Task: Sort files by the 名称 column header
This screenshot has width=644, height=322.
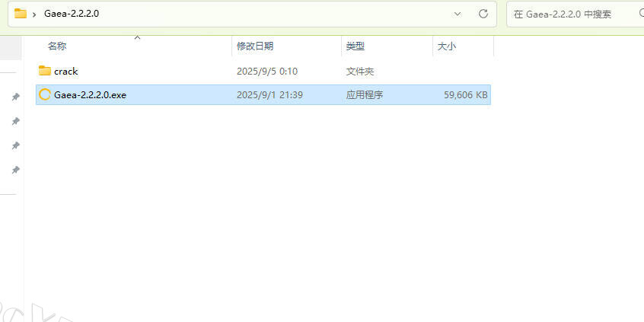Action: click(x=57, y=46)
